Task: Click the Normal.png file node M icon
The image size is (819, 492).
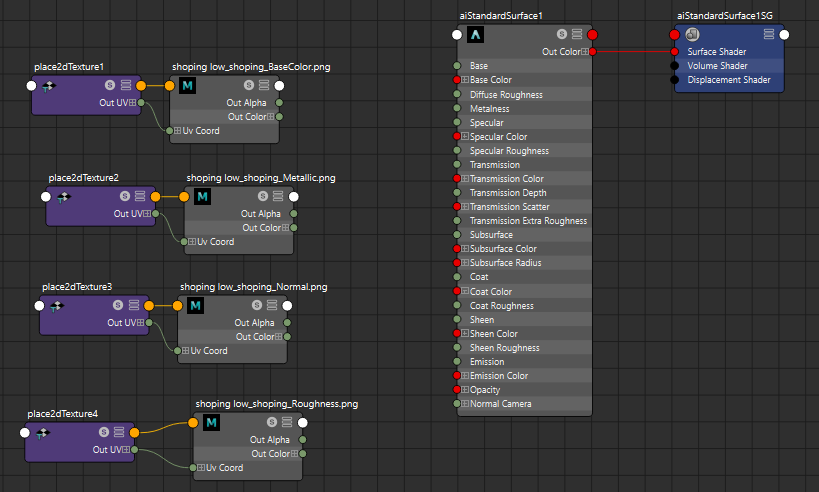Action: (195, 306)
